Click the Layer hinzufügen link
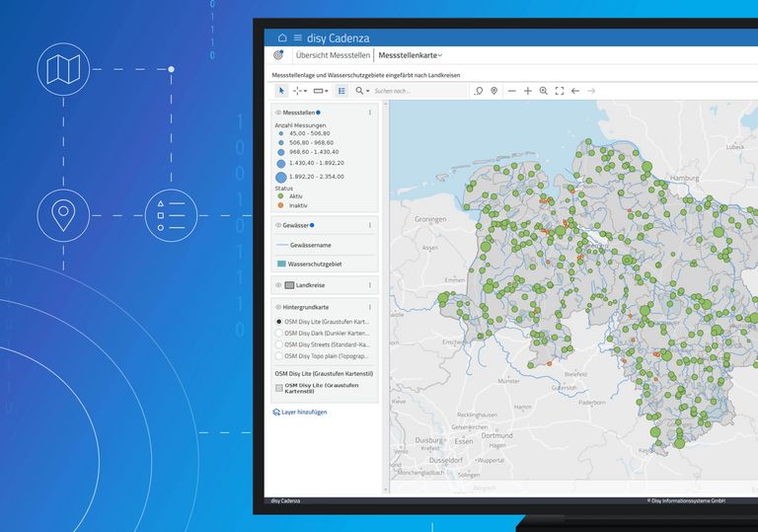 (x=300, y=412)
